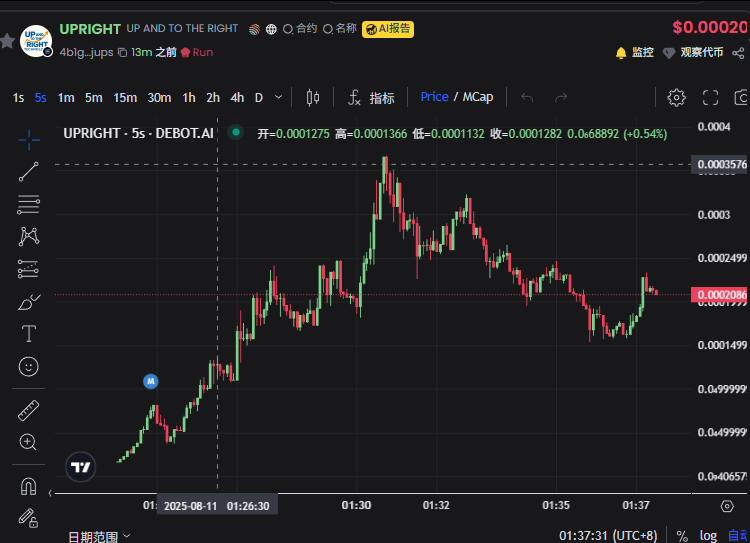Toggle percent scale mode

tap(683, 536)
